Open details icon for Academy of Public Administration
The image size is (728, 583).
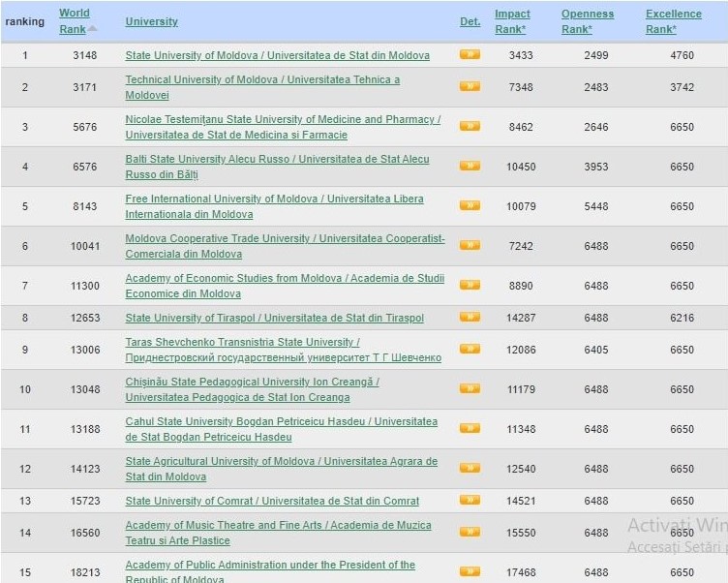470,571
